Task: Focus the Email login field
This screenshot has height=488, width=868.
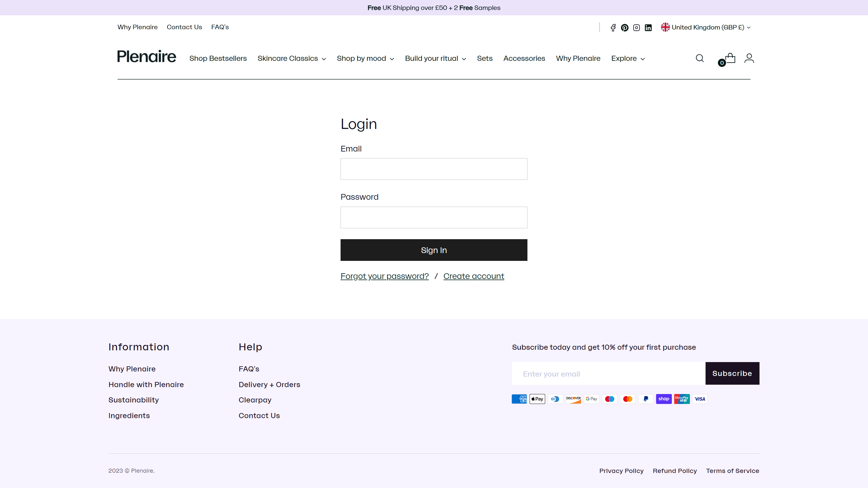Action: (x=434, y=169)
